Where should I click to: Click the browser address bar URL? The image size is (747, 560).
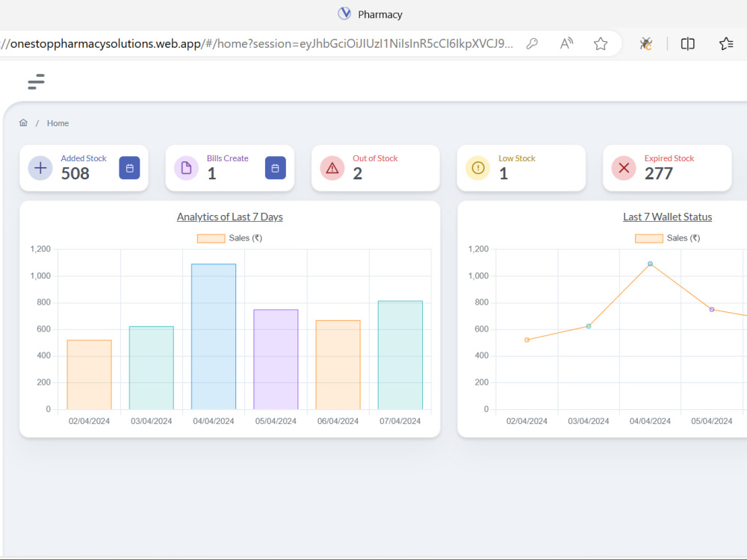coord(257,44)
